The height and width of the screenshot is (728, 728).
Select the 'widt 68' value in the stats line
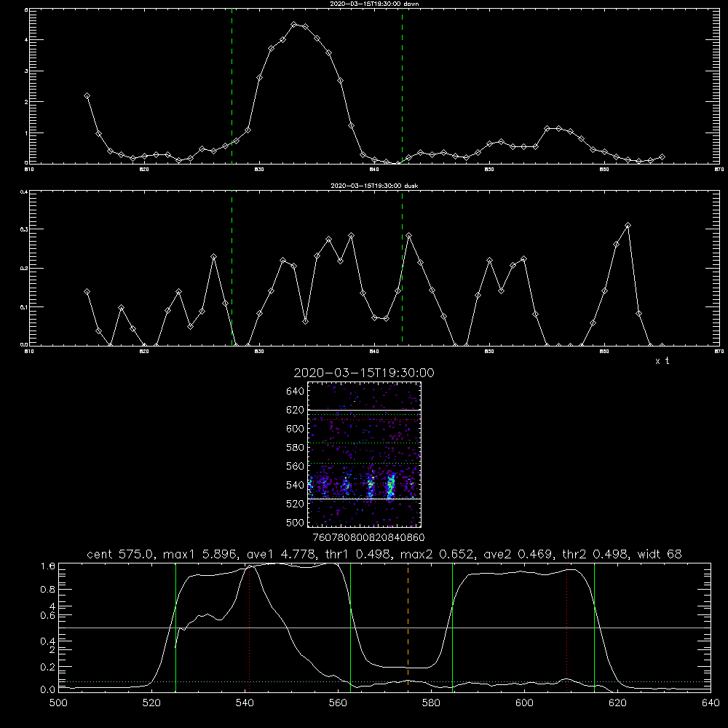pos(660,554)
